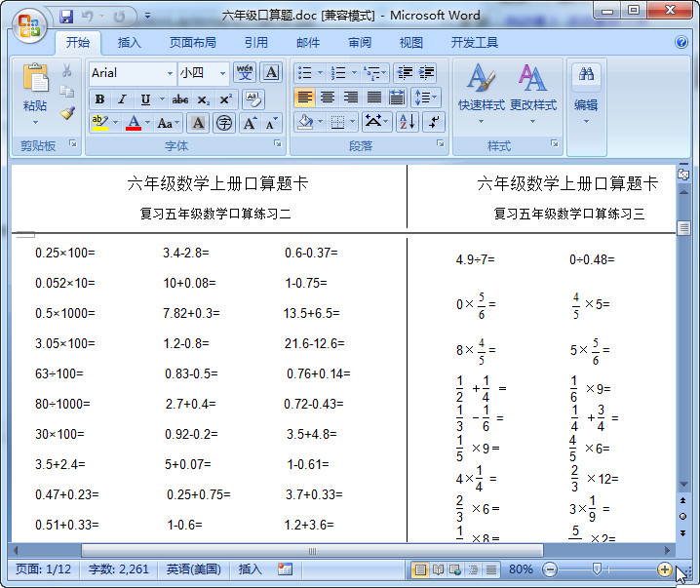Toggle Italic formatting
The width and height of the screenshot is (700, 588).
point(122,99)
